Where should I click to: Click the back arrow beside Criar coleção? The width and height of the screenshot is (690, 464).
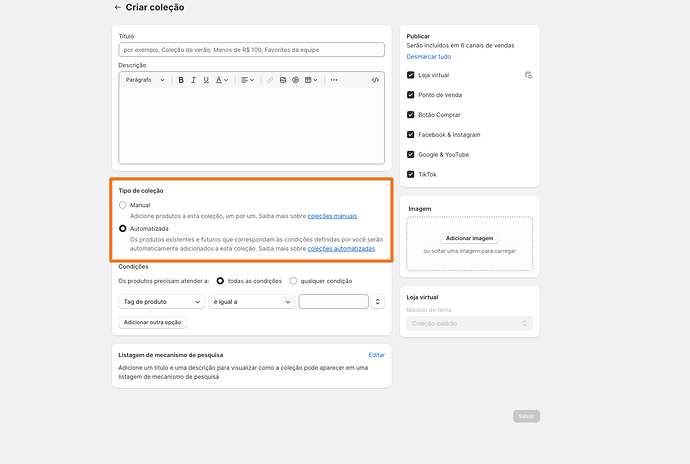click(x=118, y=8)
